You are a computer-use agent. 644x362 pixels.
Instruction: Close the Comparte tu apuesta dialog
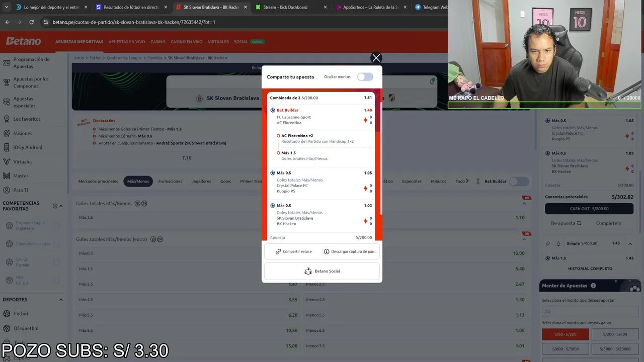[376, 58]
